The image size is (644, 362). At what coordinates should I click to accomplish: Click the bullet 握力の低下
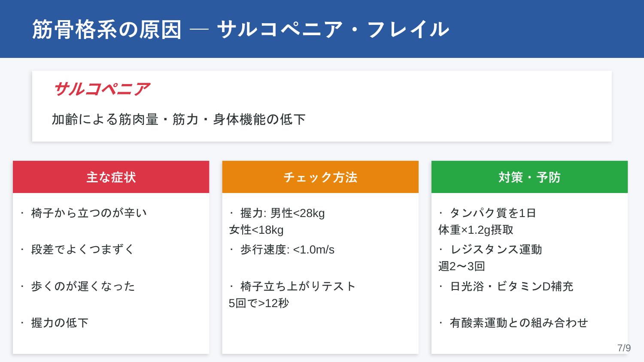pyautogui.click(x=60, y=323)
